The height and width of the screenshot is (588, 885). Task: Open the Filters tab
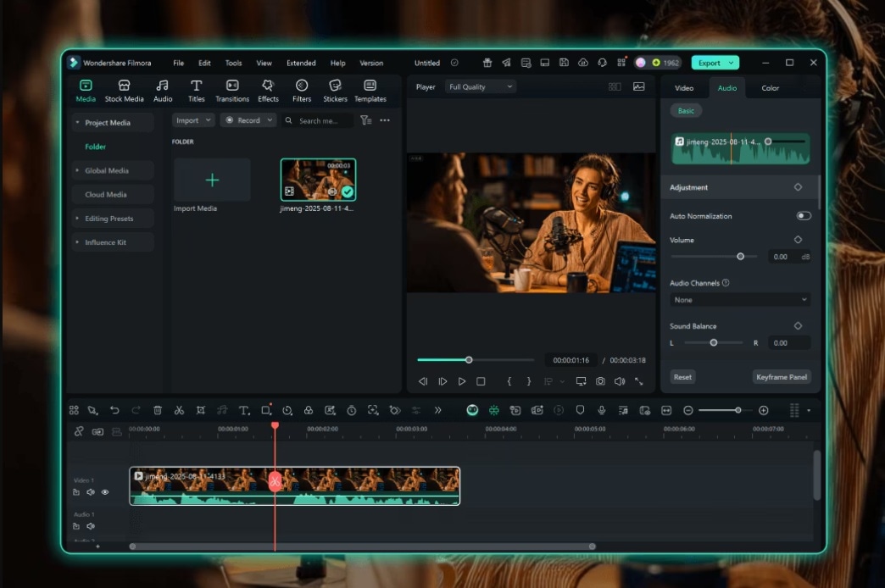[302, 91]
